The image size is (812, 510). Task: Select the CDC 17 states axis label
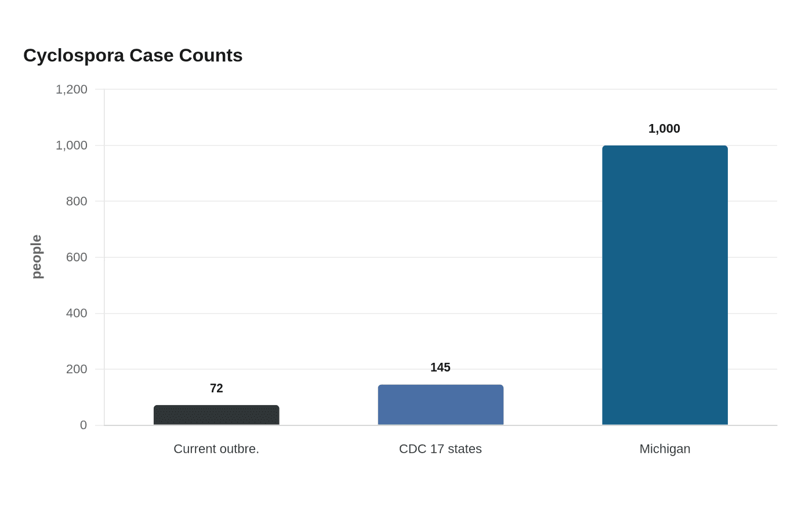440,449
